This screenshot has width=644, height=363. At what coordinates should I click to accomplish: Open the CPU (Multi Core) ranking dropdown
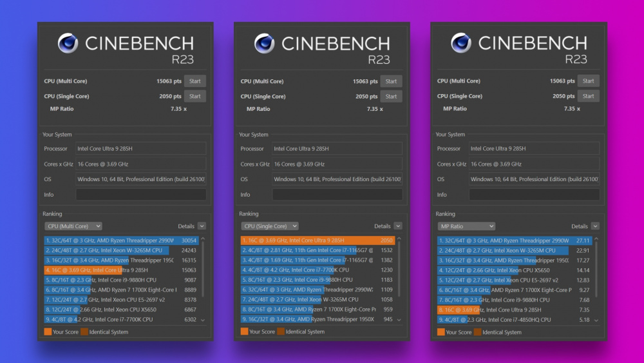tap(73, 226)
